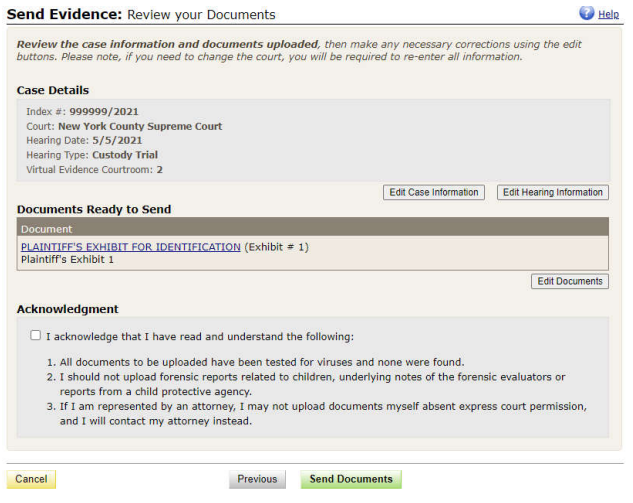Open the Help link text
The width and height of the screenshot is (633, 503).
pos(608,15)
